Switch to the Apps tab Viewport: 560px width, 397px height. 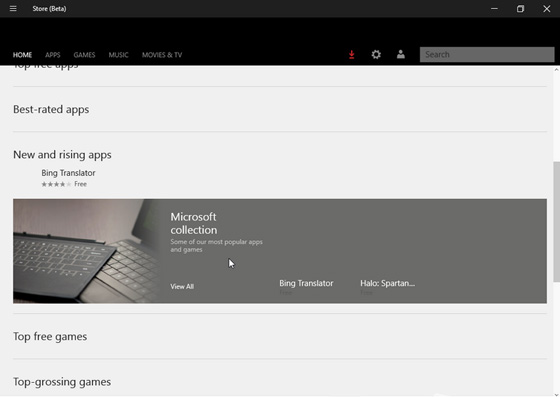pyautogui.click(x=52, y=55)
